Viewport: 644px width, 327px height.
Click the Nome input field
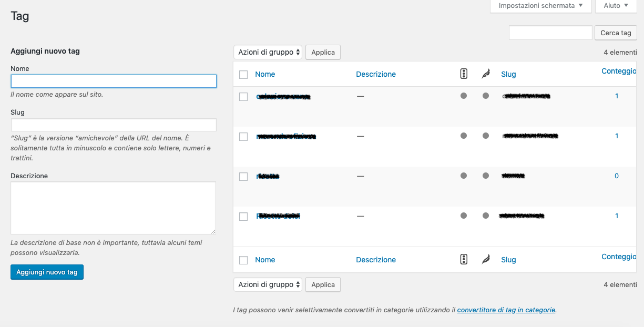pyautogui.click(x=114, y=81)
